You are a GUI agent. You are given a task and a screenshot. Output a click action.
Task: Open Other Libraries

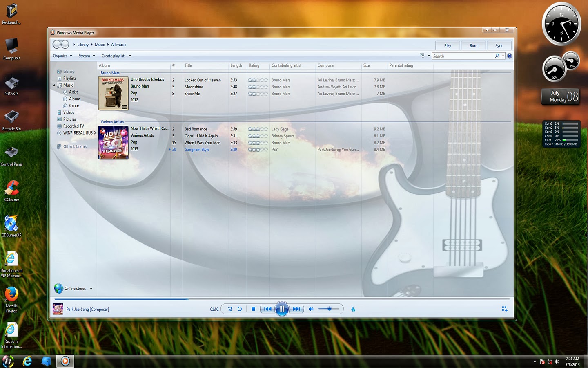point(75,146)
